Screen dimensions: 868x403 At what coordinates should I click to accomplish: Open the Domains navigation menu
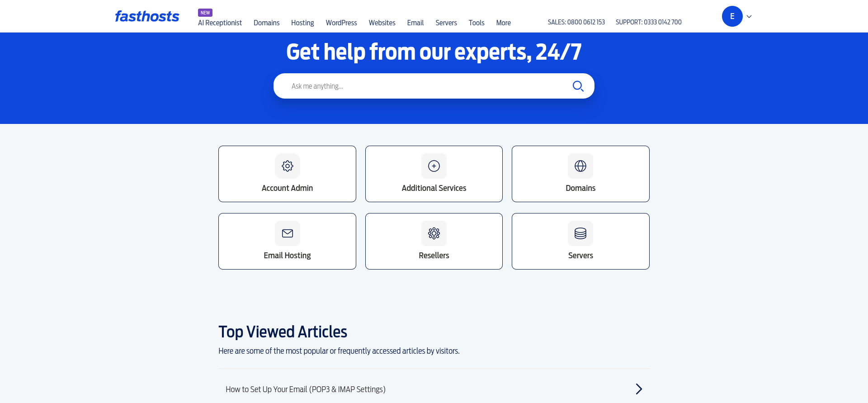[266, 23]
